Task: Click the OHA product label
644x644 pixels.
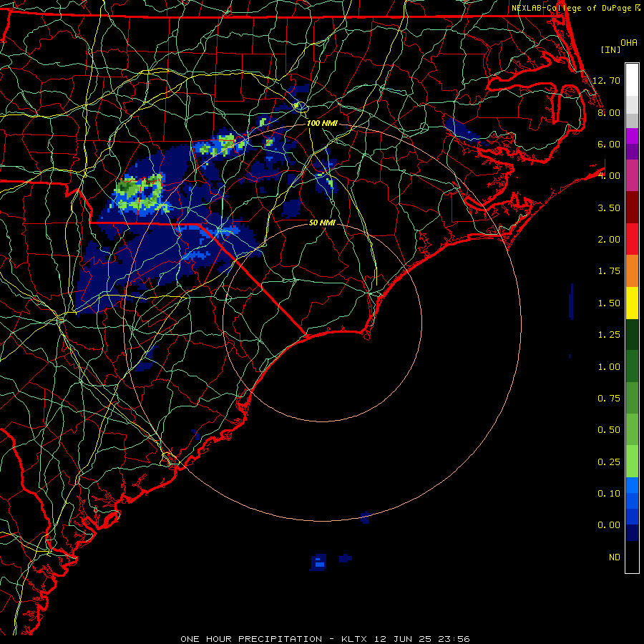Action: tap(629, 42)
